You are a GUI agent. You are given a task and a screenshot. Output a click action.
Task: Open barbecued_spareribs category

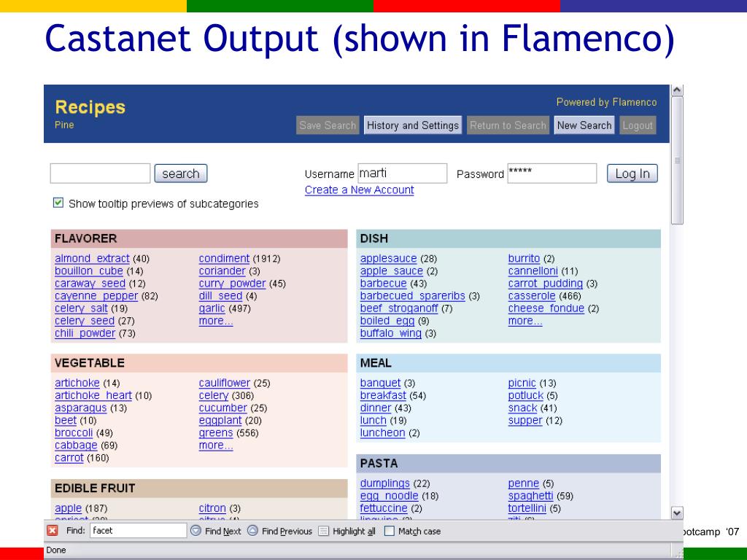[413, 296]
